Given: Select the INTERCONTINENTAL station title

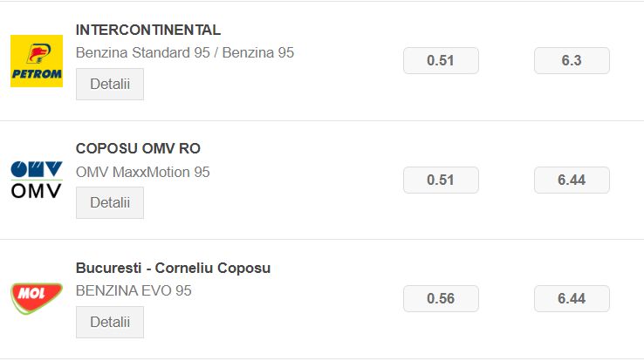Looking at the screenshot, I should click(x=148, y=30).
